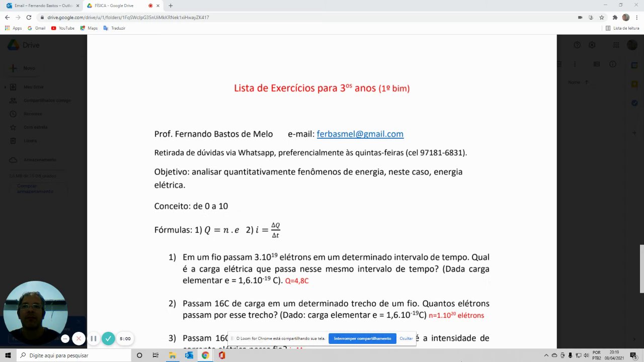This screenshot has height=362, width=644.
Task: Open the YouTube bookmark
Action: click(x=63, y=28)
